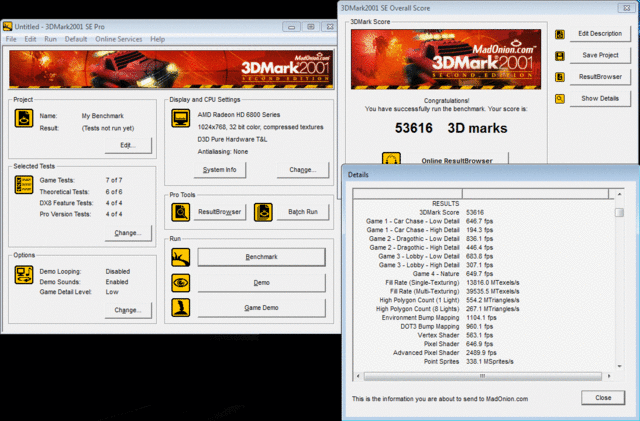Click the Details list vertical scrollbar thumb
Viewport: 640px width, 421px height.
[620, 212]
